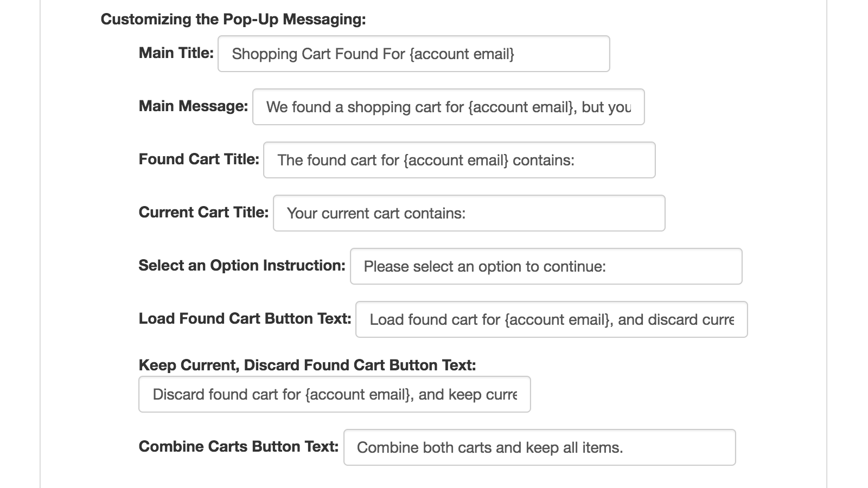Click the Combine Carts Button Text field
Viewport: 868px width, 488px height.
tap(540, 447)
